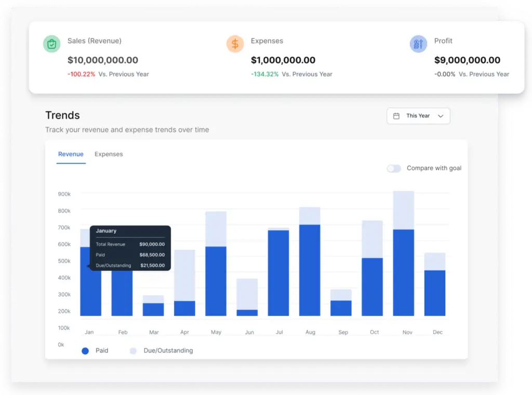Screen dimensions: 532x395
Task: Click the Trends heading
Action: (x=62, y=115)
